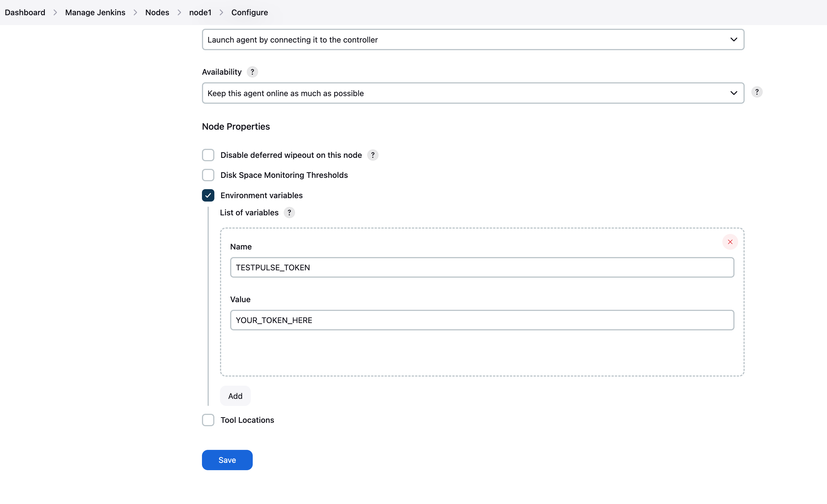The width and height of the screenshot is (827, 504).
Task: Focus the variable Name field
Action: coord(482,268)
